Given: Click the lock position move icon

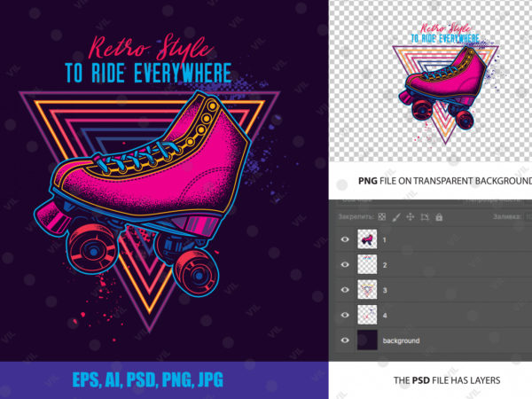Looking at the screenshot, I should click(x=411, y=217).
